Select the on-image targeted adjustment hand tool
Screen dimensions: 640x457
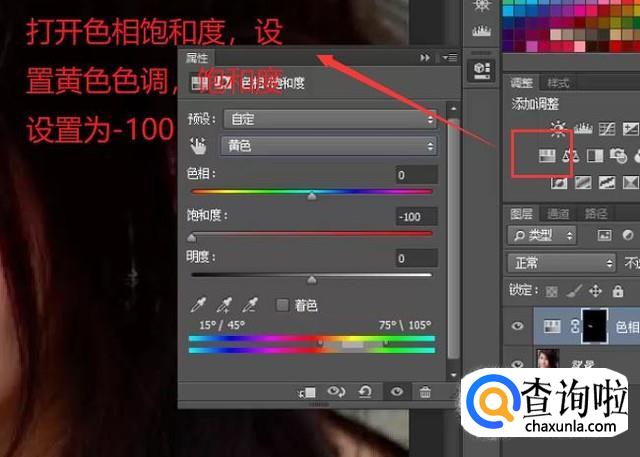(198, 146)
